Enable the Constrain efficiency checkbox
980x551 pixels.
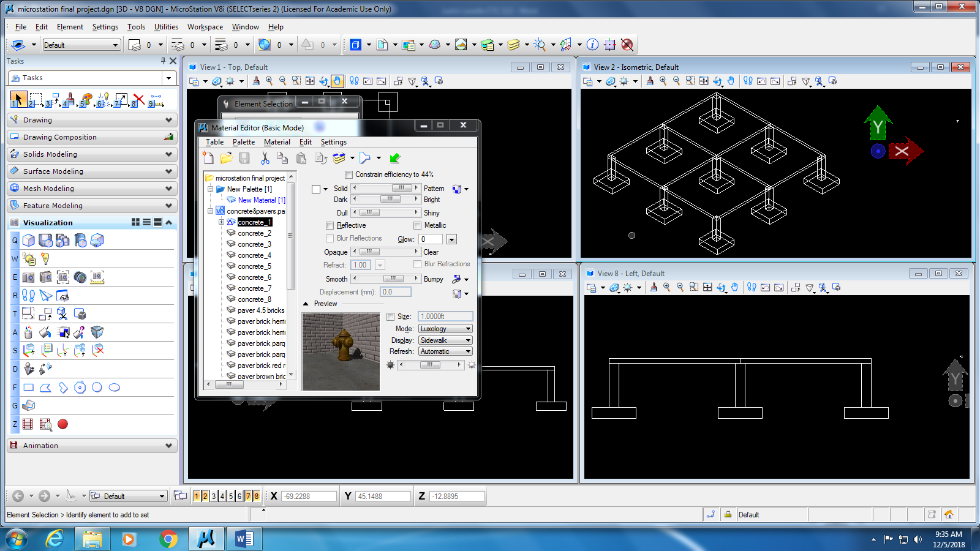coord(349,174)
